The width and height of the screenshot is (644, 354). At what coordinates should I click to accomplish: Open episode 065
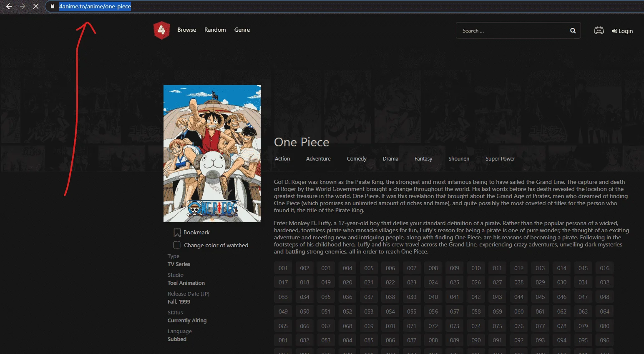(283, 326)
